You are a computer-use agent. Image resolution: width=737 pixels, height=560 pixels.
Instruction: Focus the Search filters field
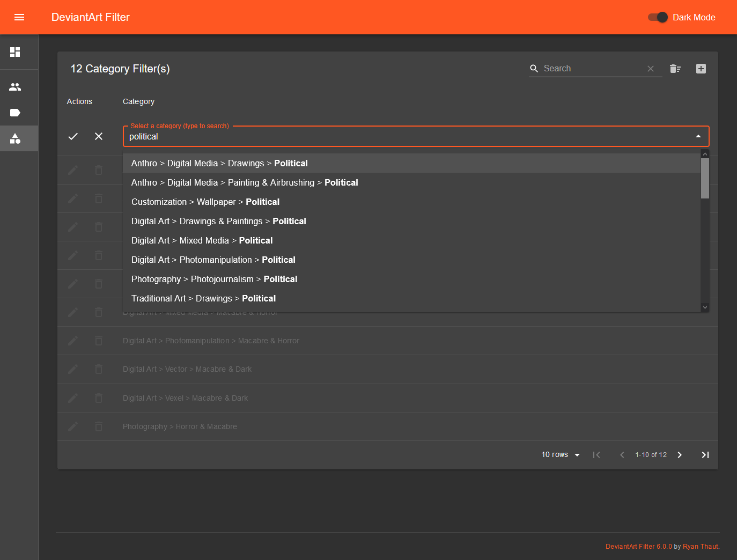[593, 69]
